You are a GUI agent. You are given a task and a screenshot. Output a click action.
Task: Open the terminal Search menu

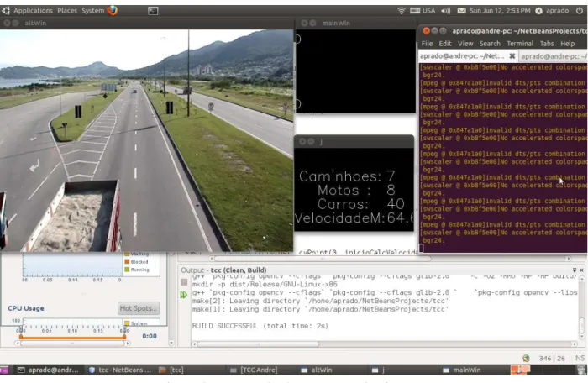pyautogui.click(x=490, y=44)
